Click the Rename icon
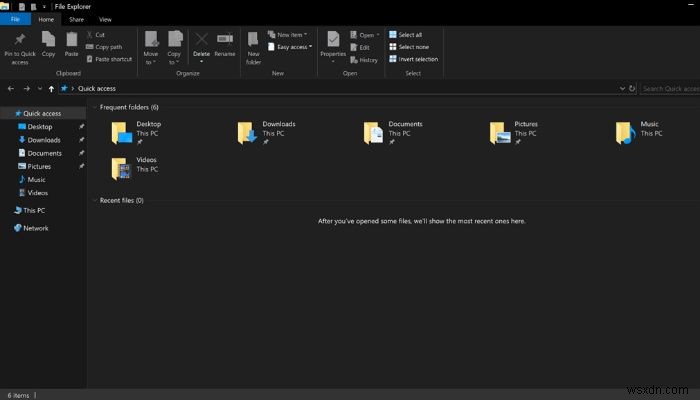 225,41
